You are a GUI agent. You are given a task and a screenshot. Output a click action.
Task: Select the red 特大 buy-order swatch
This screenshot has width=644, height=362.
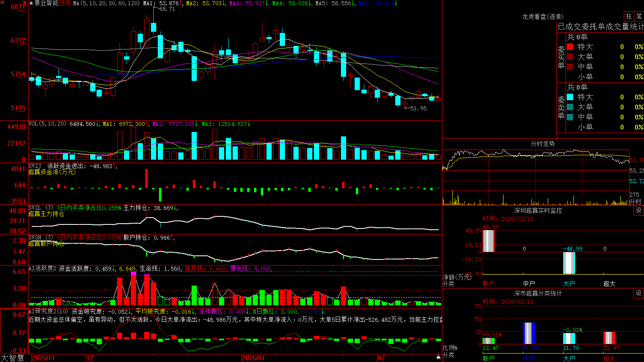570,47
